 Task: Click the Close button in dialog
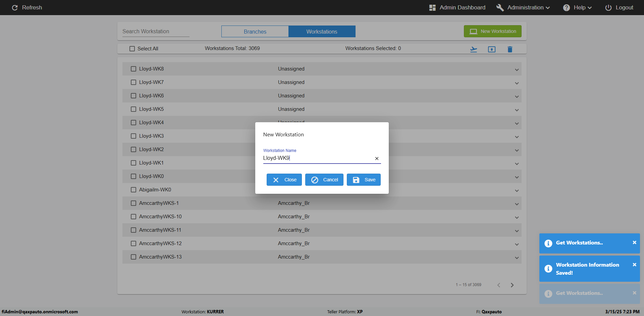[284, 180]
